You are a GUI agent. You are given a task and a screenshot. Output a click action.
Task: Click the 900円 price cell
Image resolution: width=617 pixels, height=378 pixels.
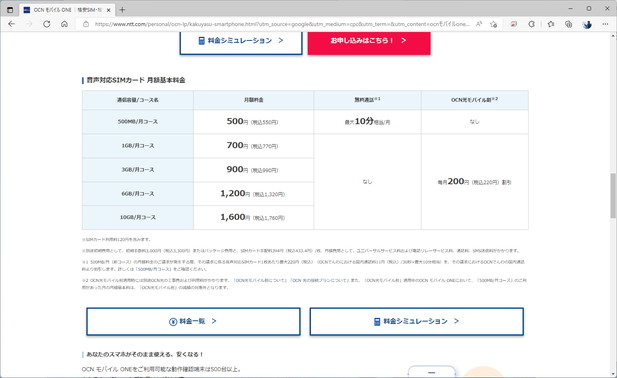click(x=253, y=170)
